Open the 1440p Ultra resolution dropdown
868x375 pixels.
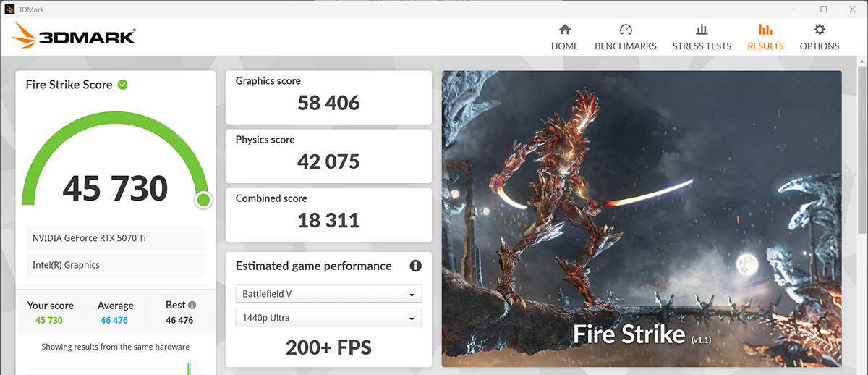pyautogui.click(x=328, y=318)
